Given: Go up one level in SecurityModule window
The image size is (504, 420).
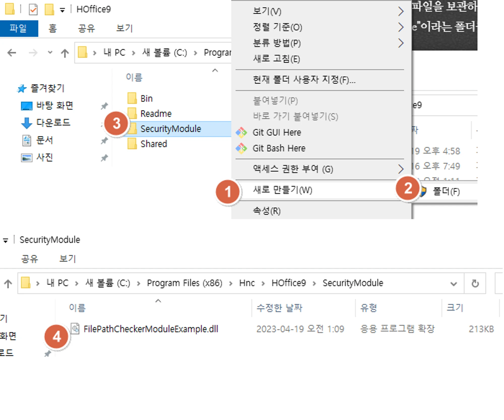Looking at the screenshot, I should point(8,284).
